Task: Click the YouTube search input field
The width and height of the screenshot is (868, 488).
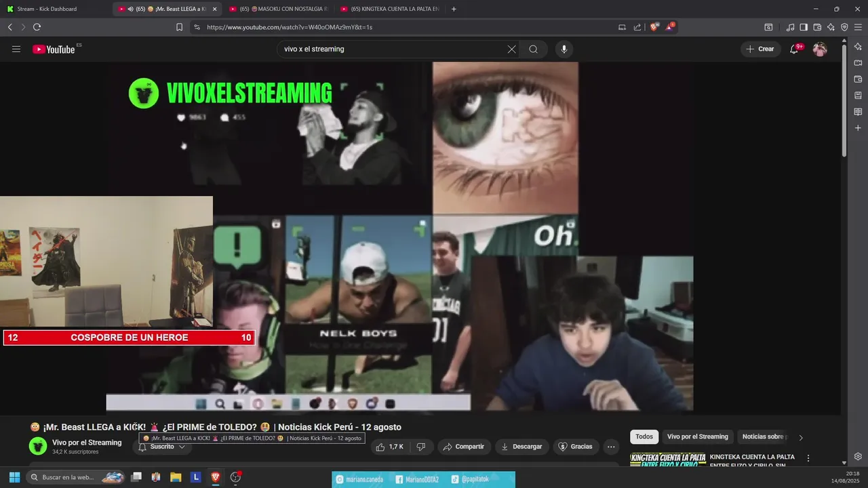Action: [x=393, y=49]
